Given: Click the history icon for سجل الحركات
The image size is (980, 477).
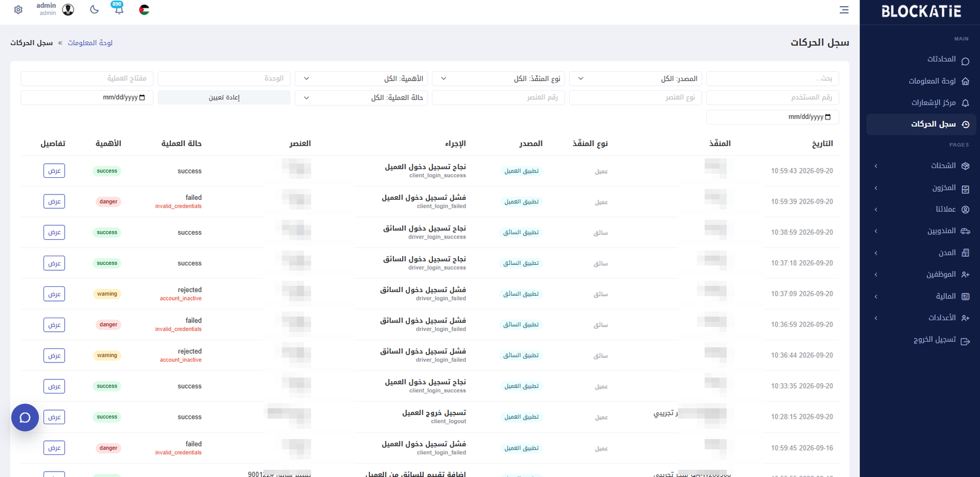Looking at the screenshot, I should (x=965, y=124).
